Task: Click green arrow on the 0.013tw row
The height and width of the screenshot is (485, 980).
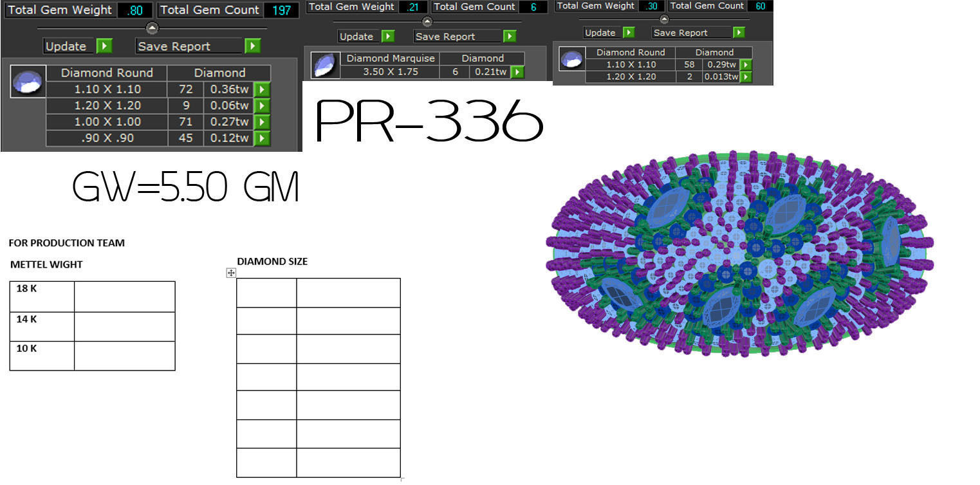Action: [x=745, y=77]
